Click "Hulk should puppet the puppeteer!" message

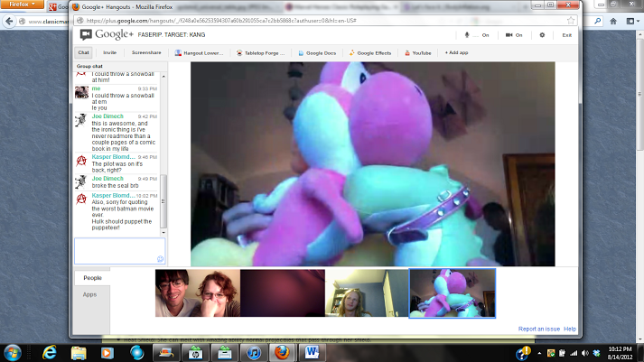point(122,225)
